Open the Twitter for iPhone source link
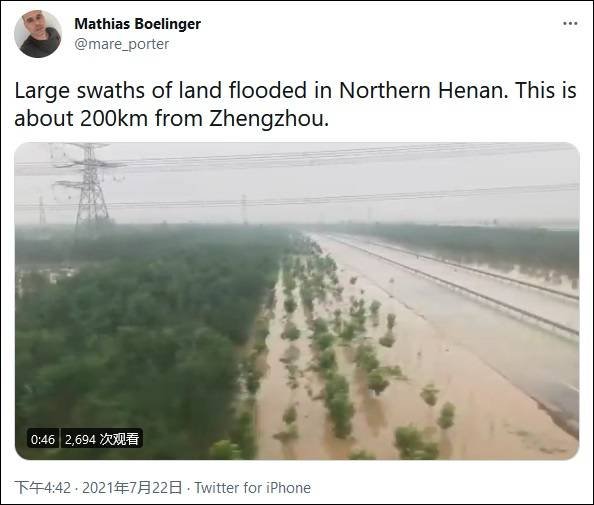 click(253, 488)
